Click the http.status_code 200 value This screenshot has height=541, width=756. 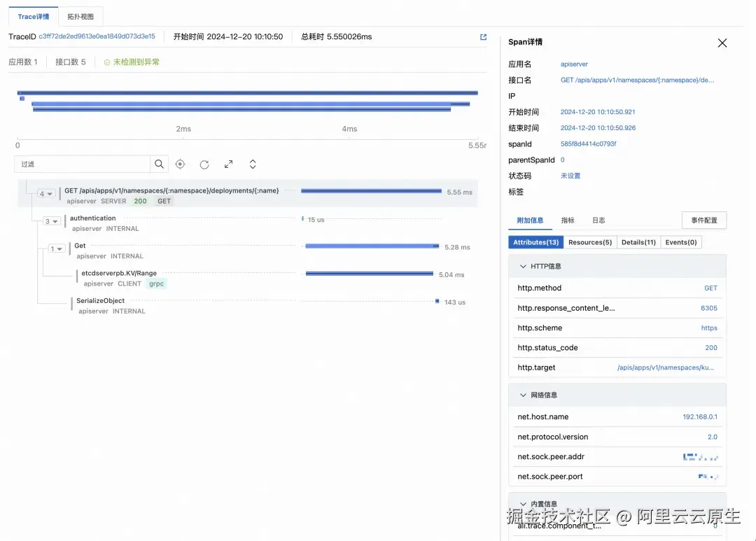click(x=711, y=348)
